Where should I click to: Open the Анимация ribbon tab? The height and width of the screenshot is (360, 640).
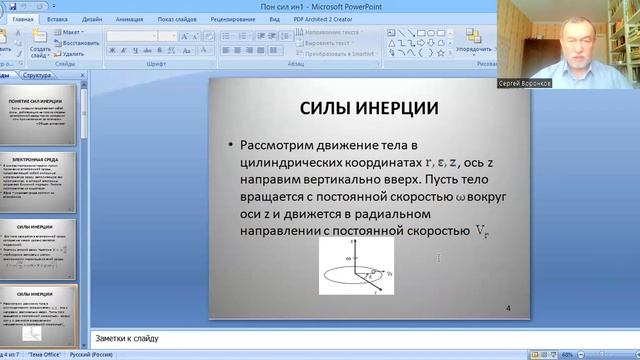coord(129,19)
